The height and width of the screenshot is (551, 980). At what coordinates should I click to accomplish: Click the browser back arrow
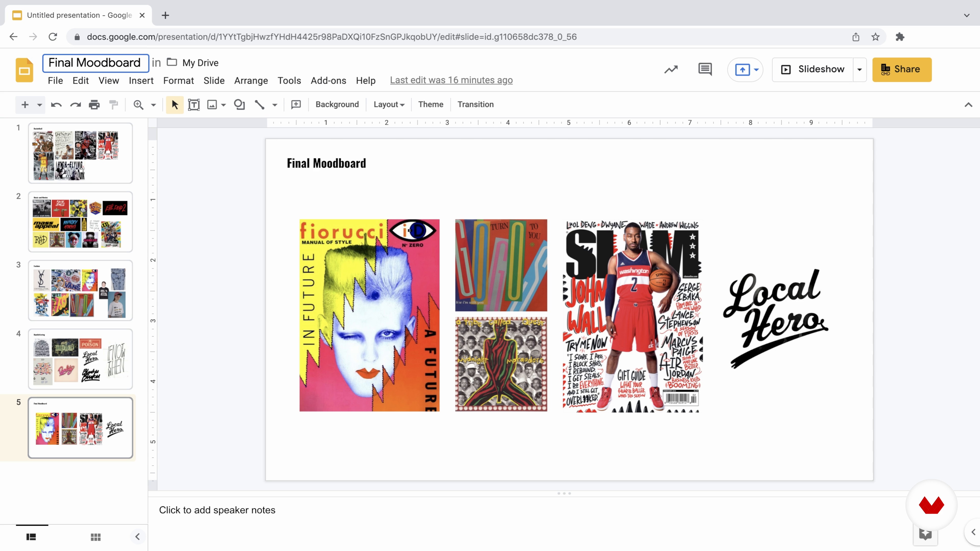tap(13, 37)
